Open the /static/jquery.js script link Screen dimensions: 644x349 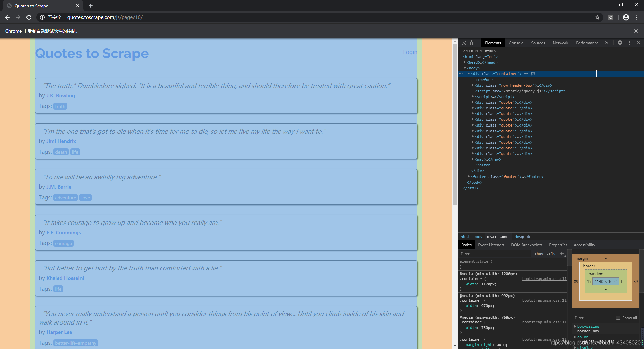[x=522, y=91]
